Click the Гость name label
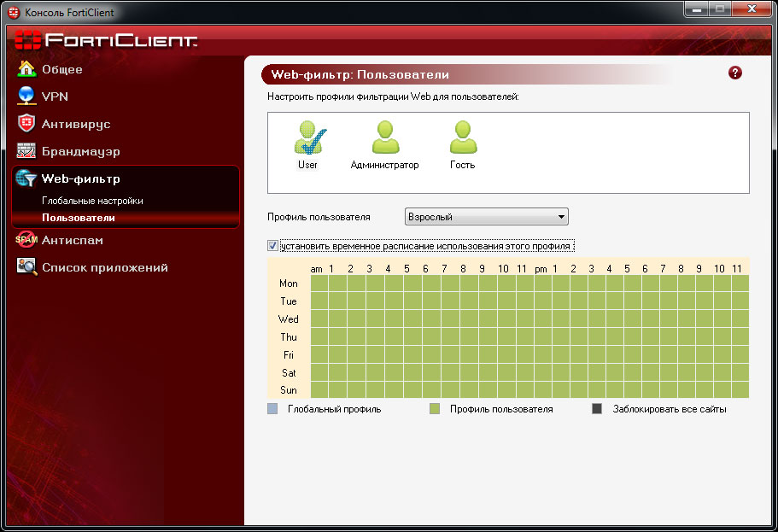 [x=462, y=165]
